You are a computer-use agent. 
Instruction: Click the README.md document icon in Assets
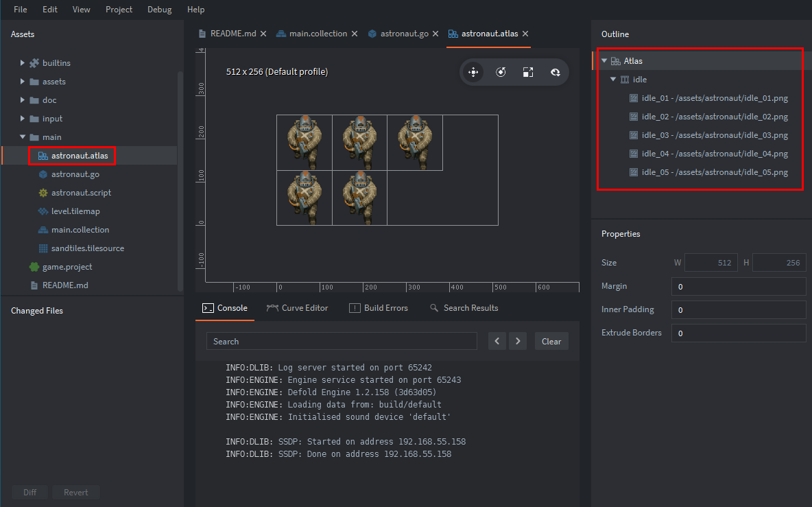pyautogui.click(x=34, y=285)
